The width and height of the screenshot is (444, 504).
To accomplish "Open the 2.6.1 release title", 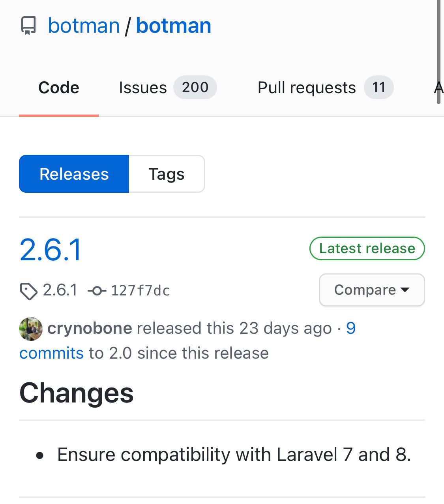I will (x=51, y=250).
